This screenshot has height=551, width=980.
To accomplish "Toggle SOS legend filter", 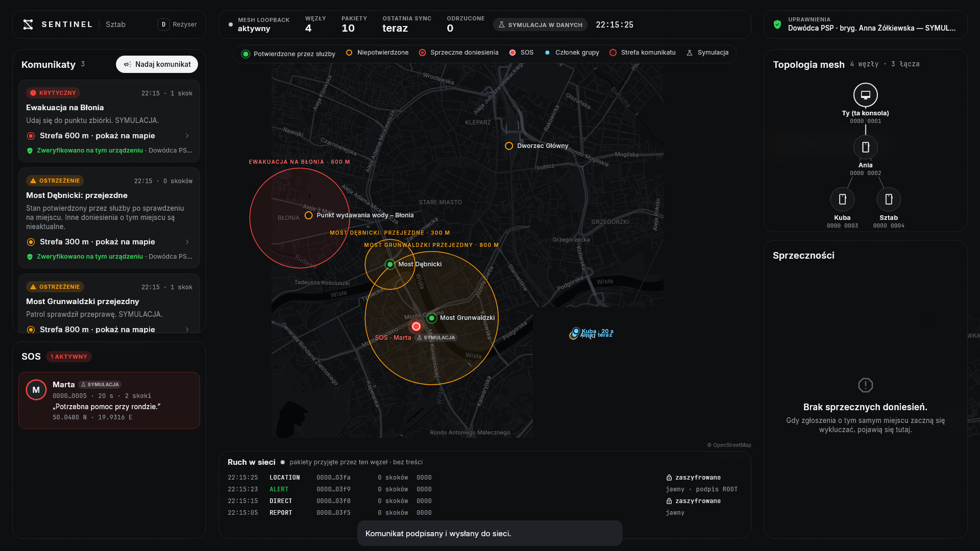I will (x=521, y=53).
